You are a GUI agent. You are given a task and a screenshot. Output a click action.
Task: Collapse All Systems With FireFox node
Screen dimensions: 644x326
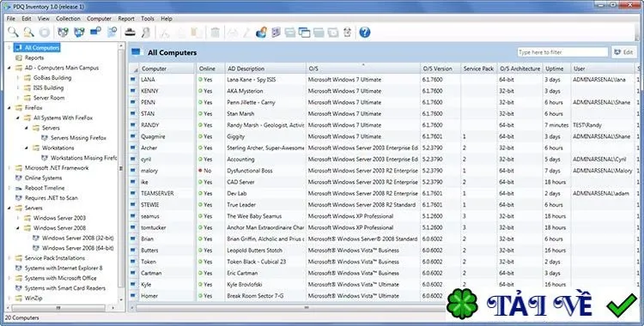[x=18, y=118]
